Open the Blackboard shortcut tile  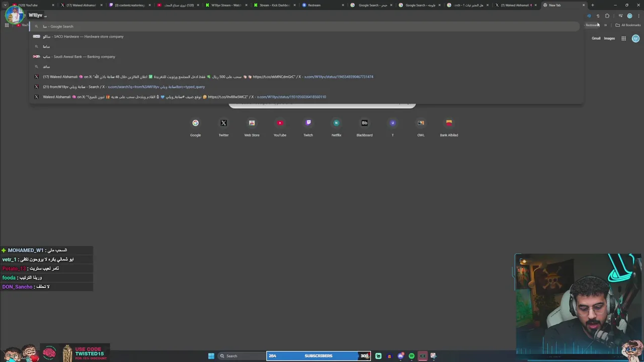coord(364,128)
